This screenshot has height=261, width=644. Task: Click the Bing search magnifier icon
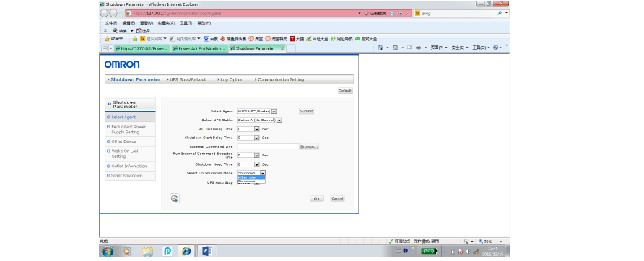point(500,13)
